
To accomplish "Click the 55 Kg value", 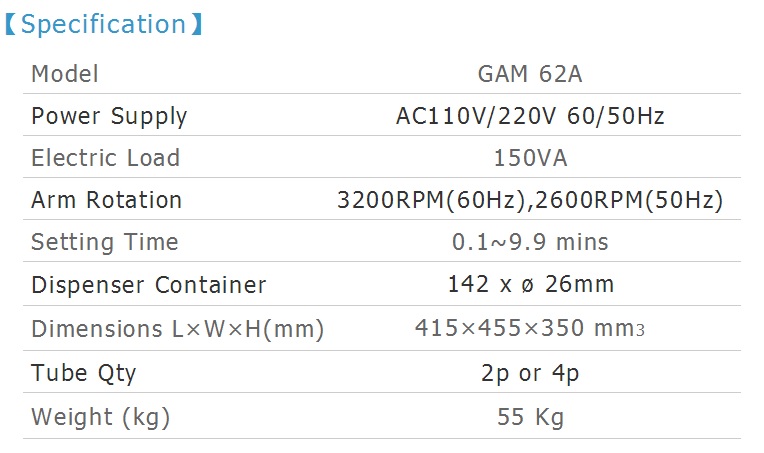I will click(x=531, y=417).
